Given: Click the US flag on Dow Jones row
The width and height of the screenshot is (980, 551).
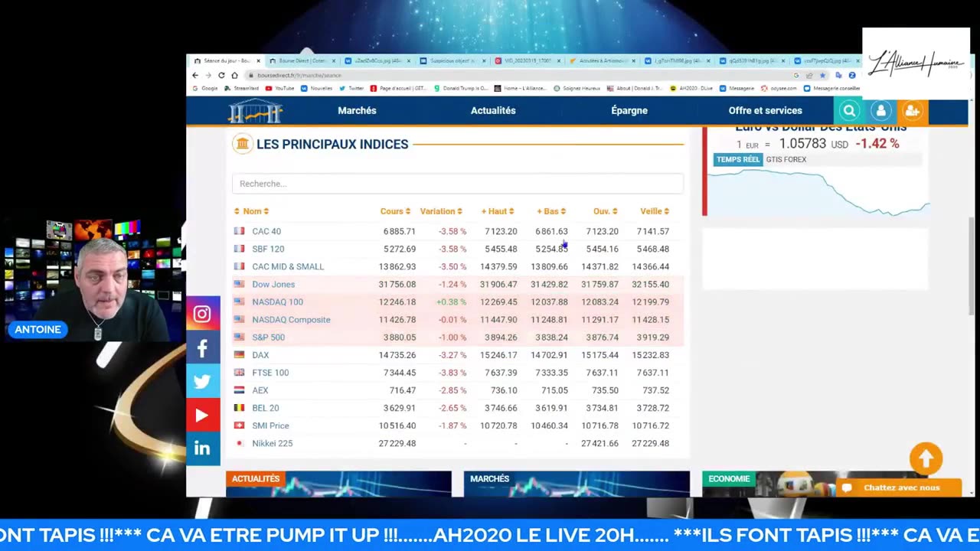Looking at the screenshot, I should tap(239, 284).
